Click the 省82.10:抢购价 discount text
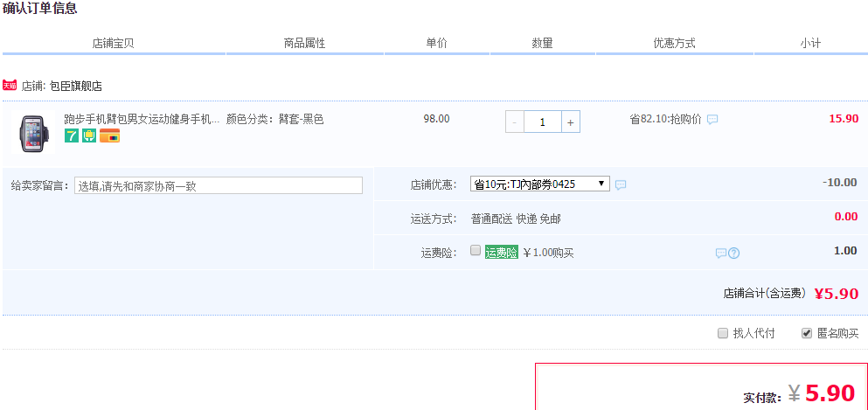 click(665, 119)
